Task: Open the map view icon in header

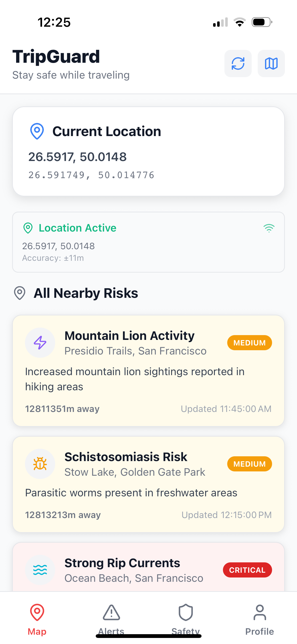Action: click(x=271, y=63)
